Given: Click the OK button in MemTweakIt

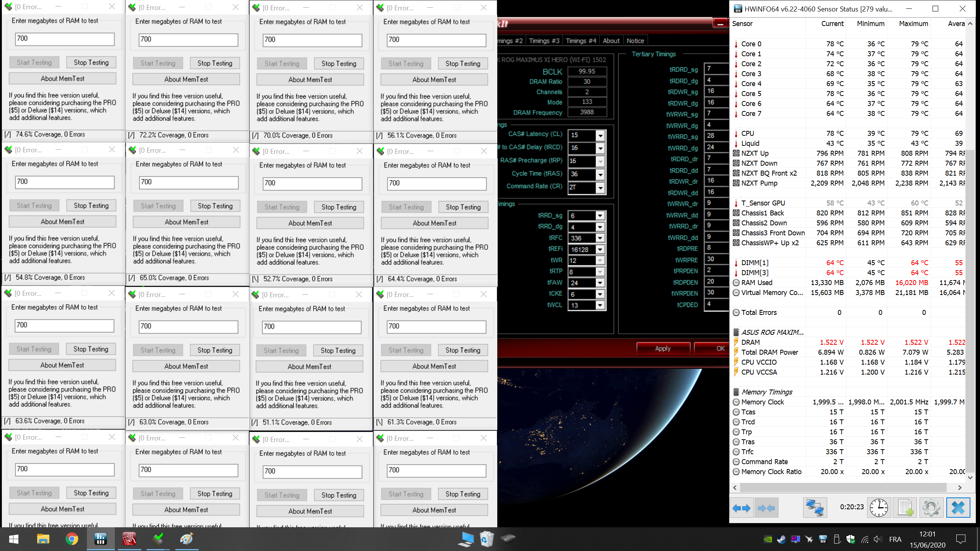Looking at the screenshot, I should (712, 349).
